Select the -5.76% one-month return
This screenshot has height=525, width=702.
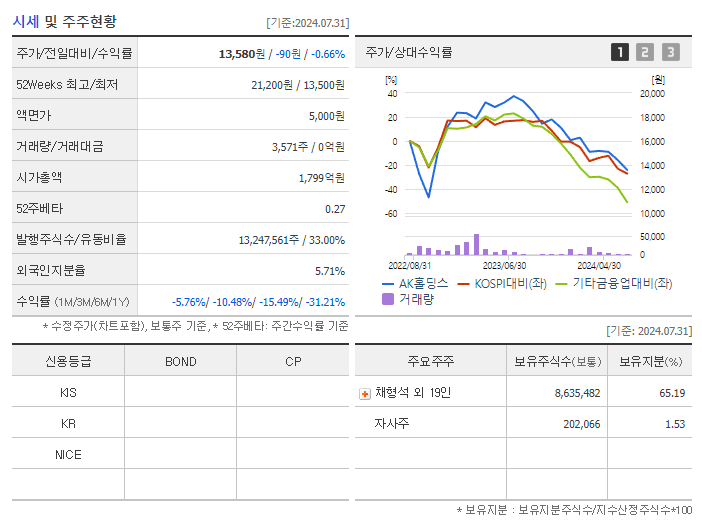(x=190, y=302)
